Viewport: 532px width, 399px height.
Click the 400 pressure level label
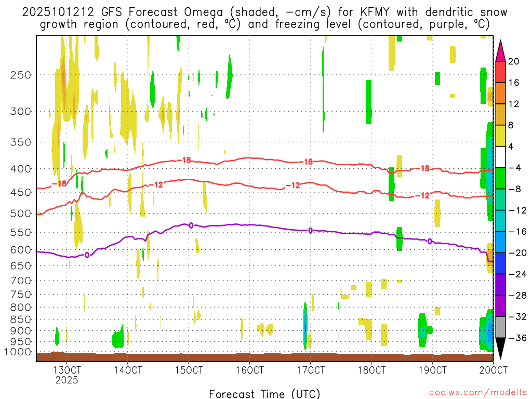21,169
